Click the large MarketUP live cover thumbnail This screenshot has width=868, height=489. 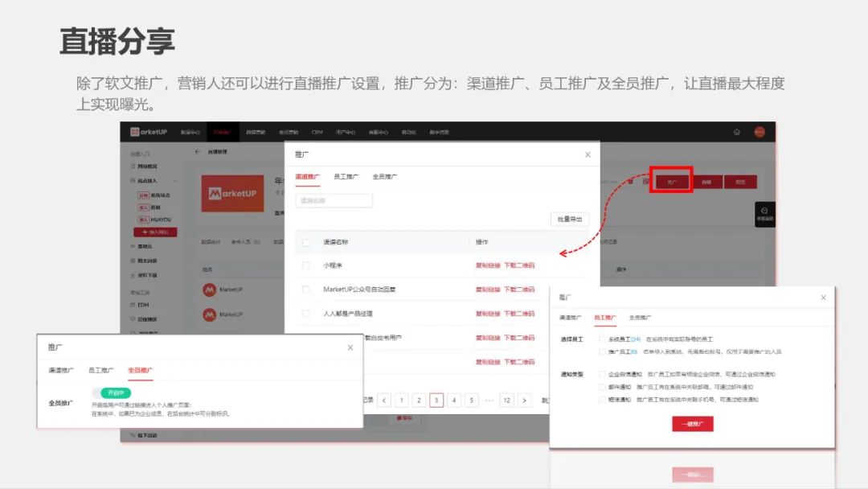click(x=232, y=193)
